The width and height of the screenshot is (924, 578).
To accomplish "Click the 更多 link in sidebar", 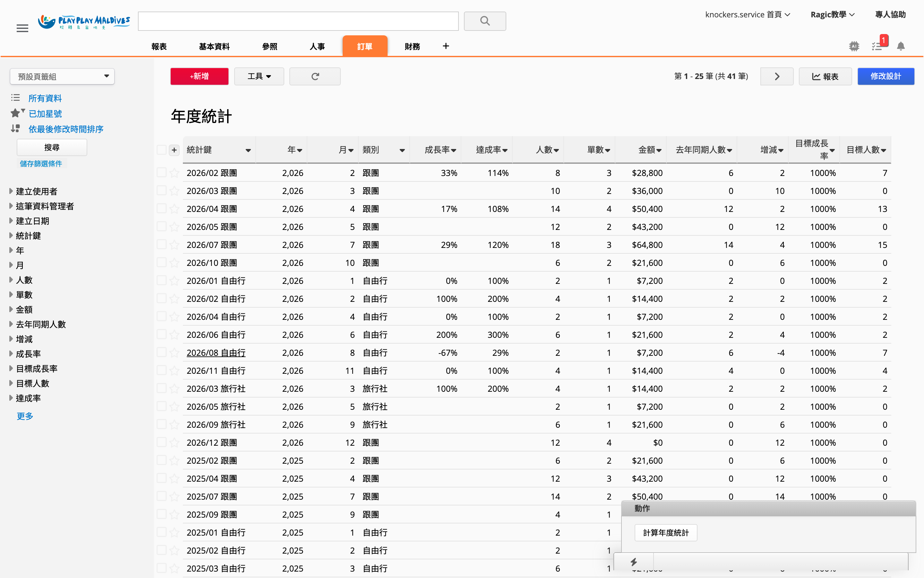I will [25, 416].
